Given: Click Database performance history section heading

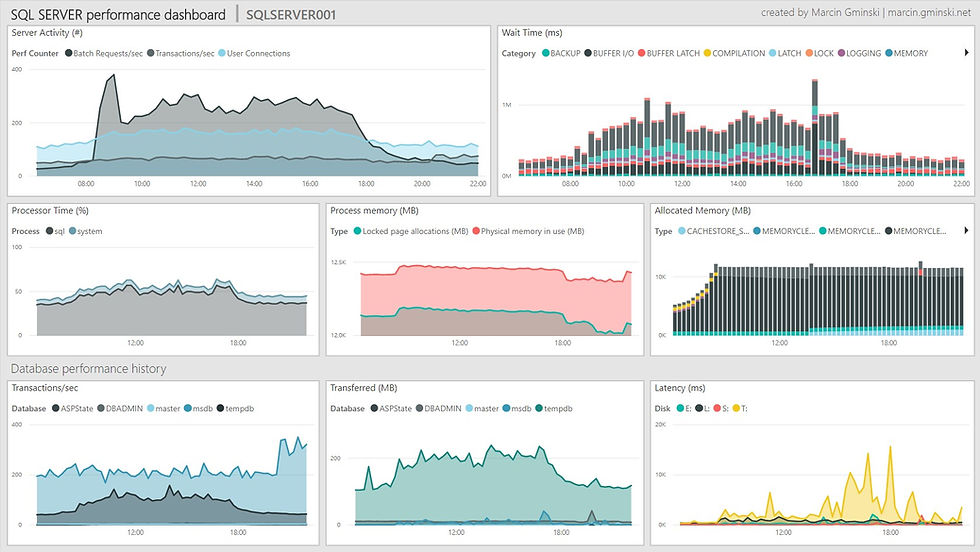Looking at the screenshot, I should (x=89, y=369).
